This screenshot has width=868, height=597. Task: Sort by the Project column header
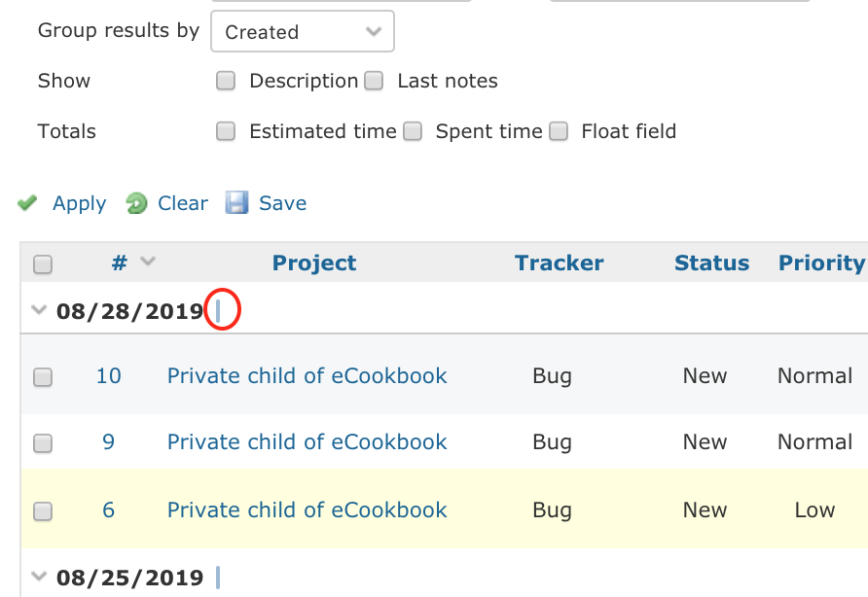pyautogui.click(x=314, y=263)
